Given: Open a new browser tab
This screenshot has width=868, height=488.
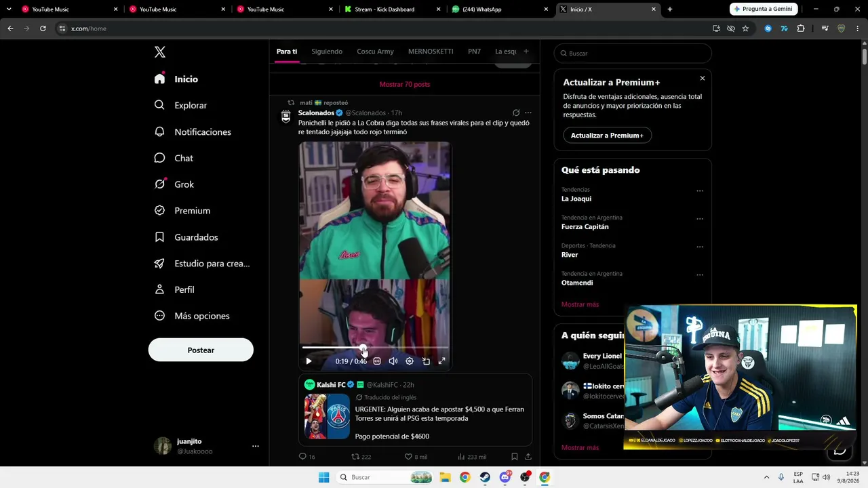Looking at the screenshot, I should (670, 9).
